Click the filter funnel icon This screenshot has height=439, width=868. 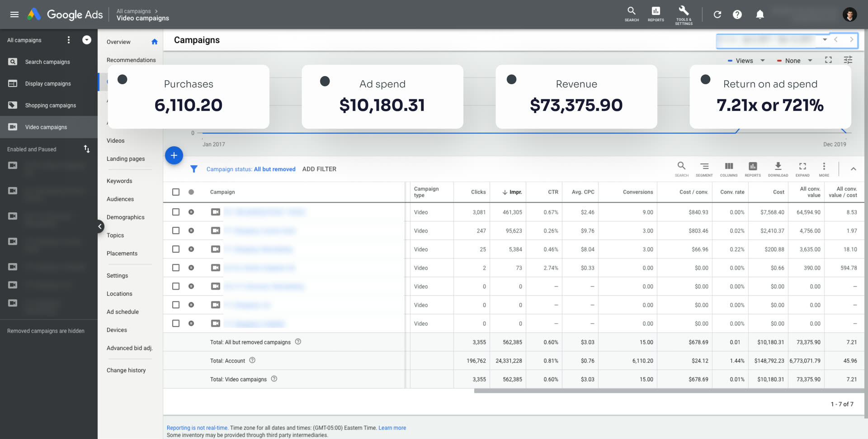pos(194,169)
